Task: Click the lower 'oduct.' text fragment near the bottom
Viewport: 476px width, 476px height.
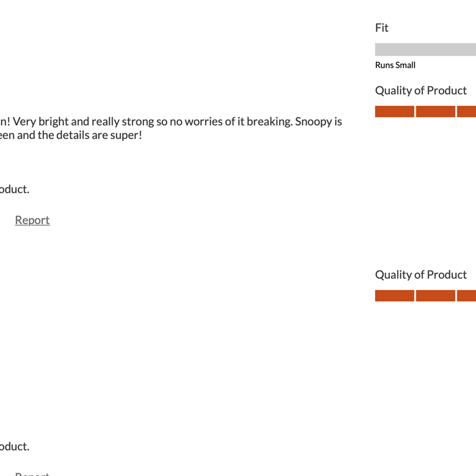Action: click(x=14, y=446)
